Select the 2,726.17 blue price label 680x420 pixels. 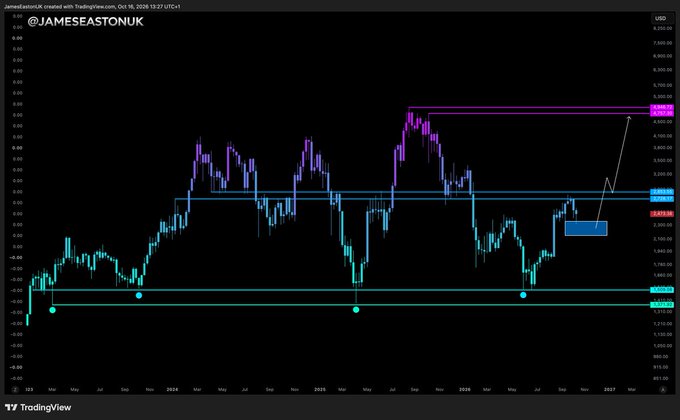[x=662, y=199]
